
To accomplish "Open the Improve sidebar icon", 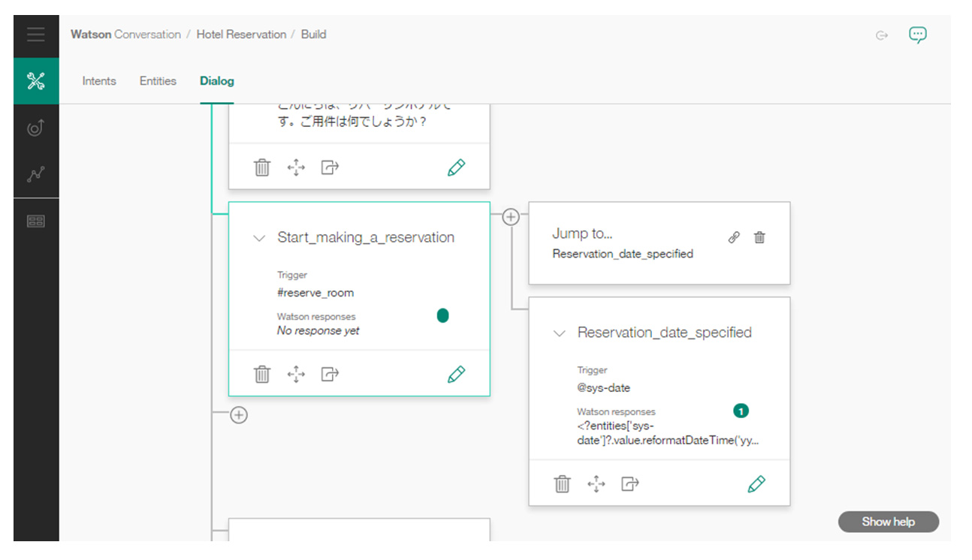I will (35, 128).
